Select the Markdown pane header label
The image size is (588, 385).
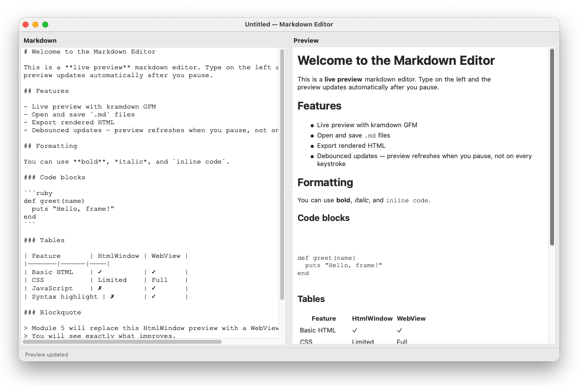[40, 40]
